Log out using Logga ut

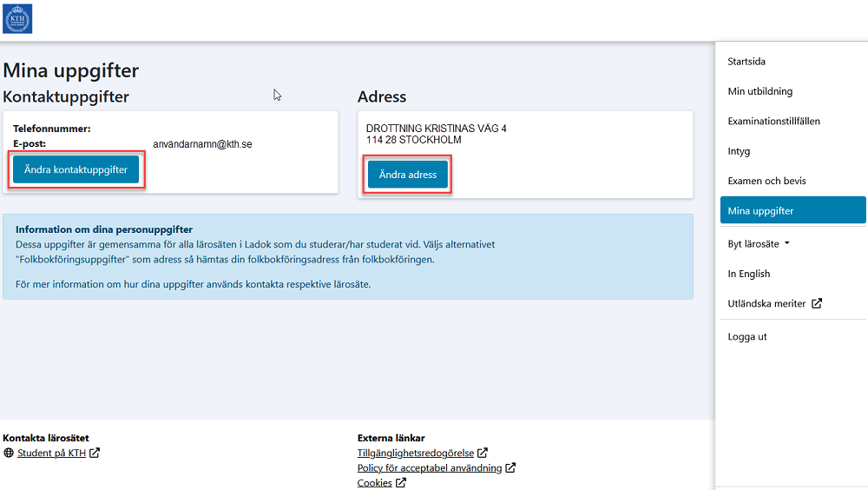[x=747, y=336]
